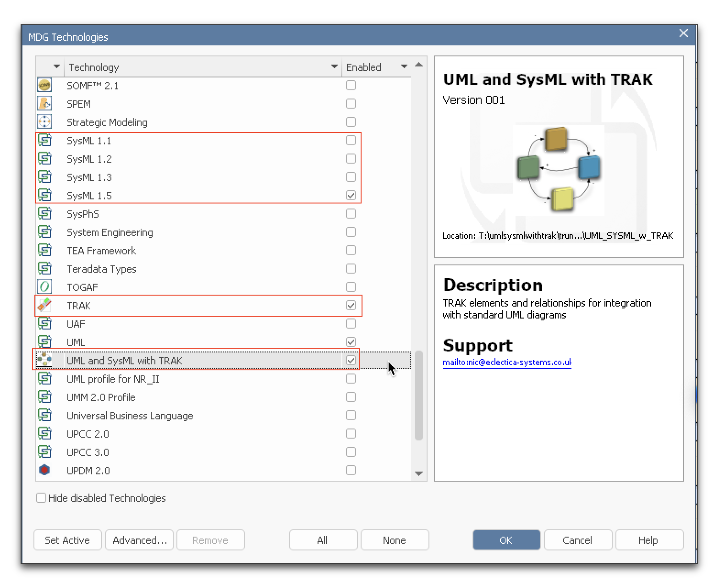Click the Remove button
Screen dimensions: 719x588
210,540
